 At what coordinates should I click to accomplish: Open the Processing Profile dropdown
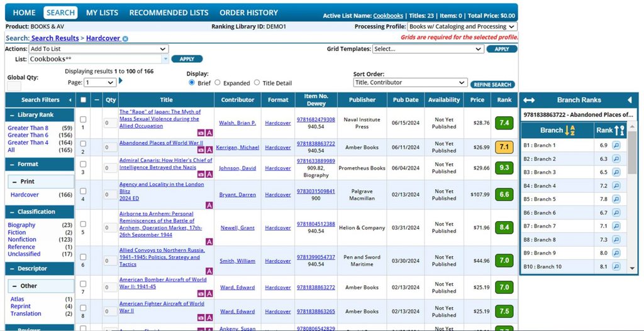click(x=462, y=27)
